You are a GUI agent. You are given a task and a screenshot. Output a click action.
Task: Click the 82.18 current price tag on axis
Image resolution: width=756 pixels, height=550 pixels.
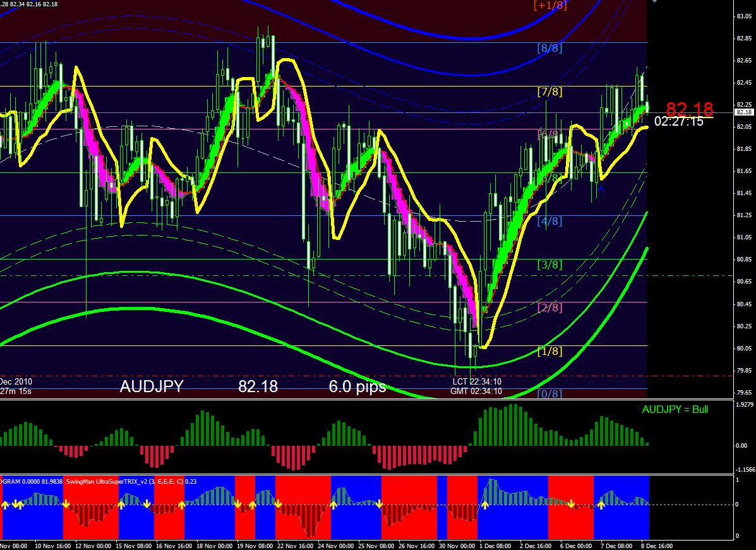[x=743, y=112]
